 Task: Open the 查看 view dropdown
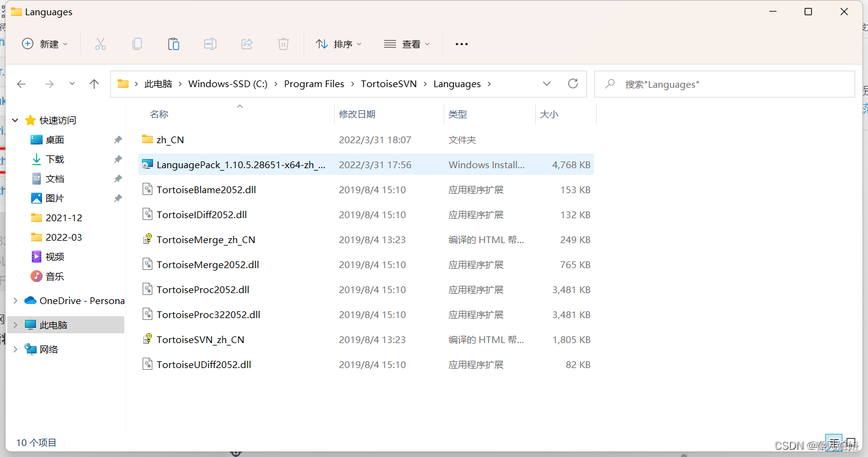[x=407, y=44]
